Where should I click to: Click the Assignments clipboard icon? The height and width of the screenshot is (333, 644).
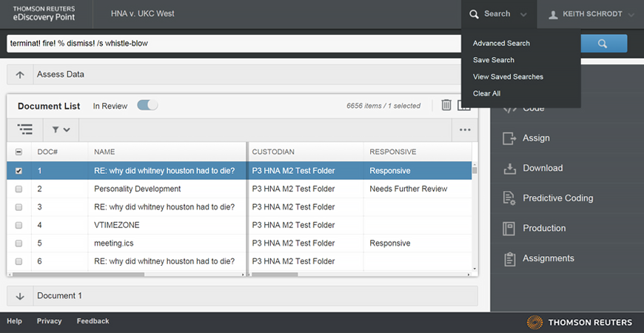coord(509,259)
